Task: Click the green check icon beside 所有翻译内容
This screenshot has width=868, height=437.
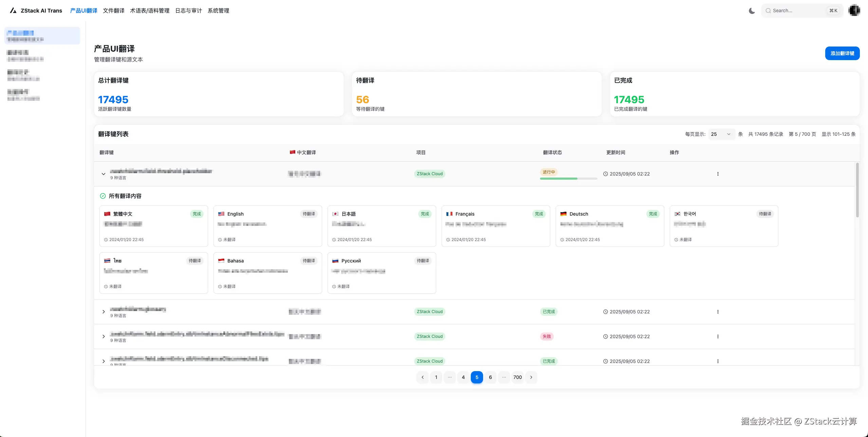Action: coord(103,196)
